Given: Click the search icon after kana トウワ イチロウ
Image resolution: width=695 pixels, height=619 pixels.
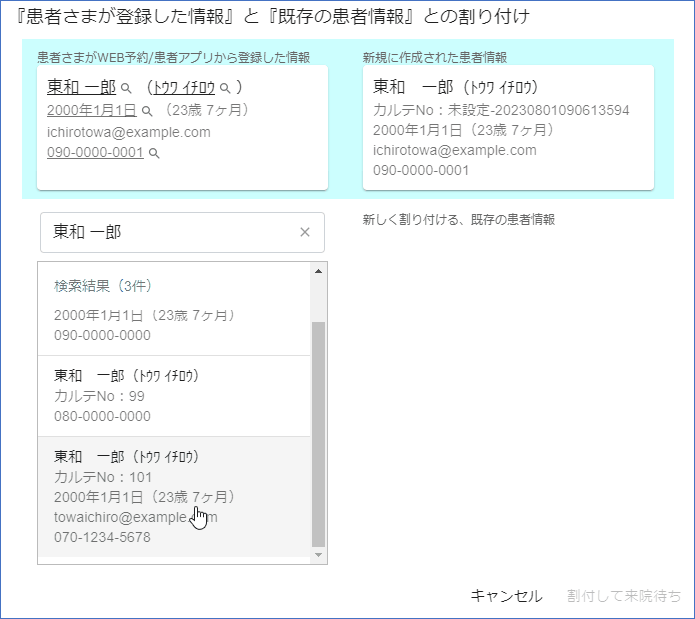Looking at the screenshot, I should (x=225, y=89).
